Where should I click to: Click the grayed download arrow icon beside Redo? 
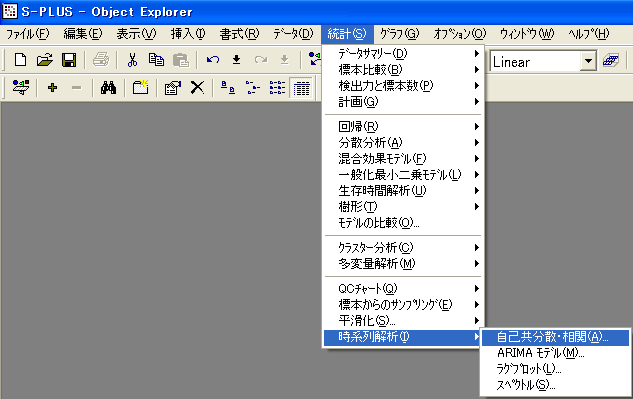click(x=285, y=60)
